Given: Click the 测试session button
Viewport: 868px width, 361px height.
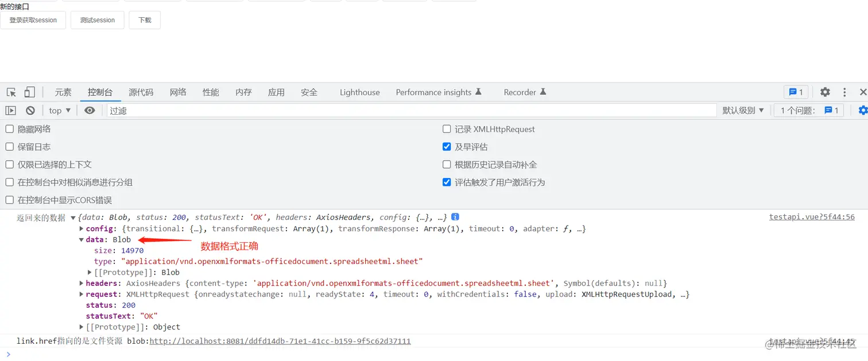Looking at the screenshot, I should point(98,20).
